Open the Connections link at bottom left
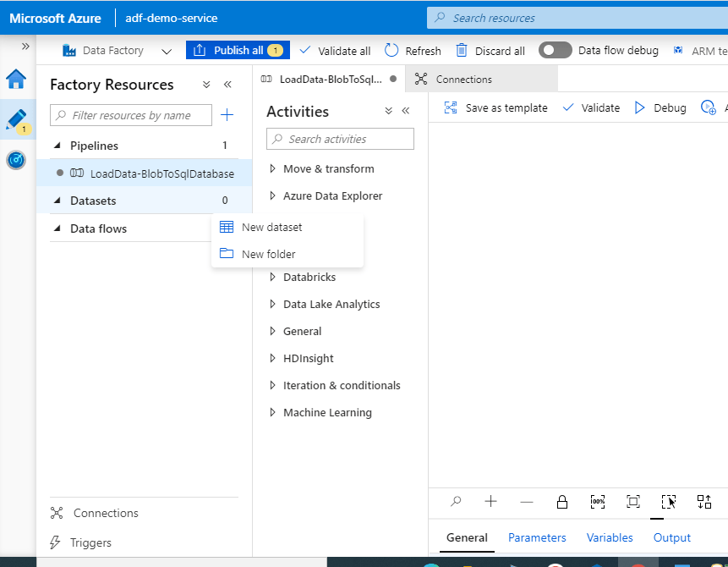The width and height of the screenshot is (728, 567). pos(95,513)
